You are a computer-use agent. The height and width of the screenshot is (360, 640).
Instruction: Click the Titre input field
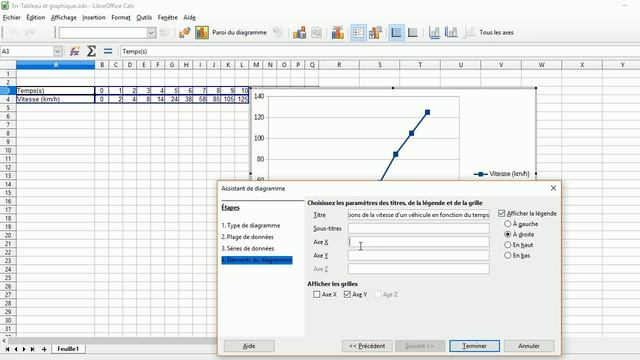point(418,215)
